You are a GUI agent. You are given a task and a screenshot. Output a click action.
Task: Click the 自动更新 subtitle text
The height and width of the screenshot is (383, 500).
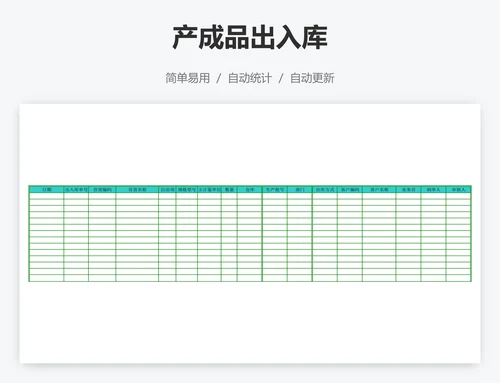tap(312, 78)
